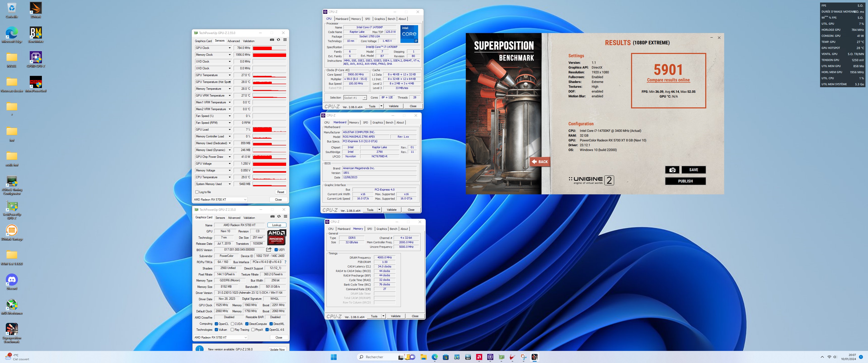The height and width of the screenshot is (363, 868).
Task: Open GPU Clock sensor dropdown arrow
Action: tap(230, 48)
